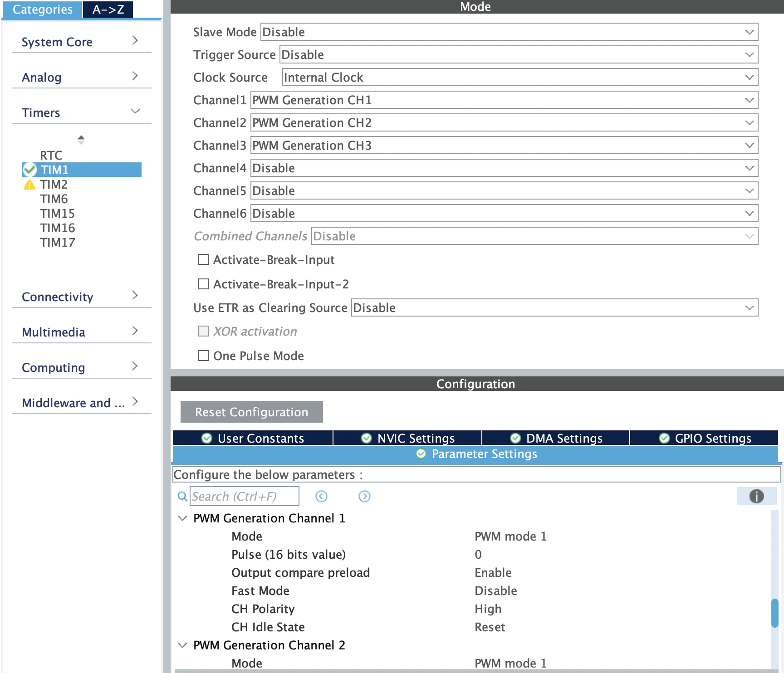Enable the Activate-Break-Input checkbox
784x673 pixels.
203,259
